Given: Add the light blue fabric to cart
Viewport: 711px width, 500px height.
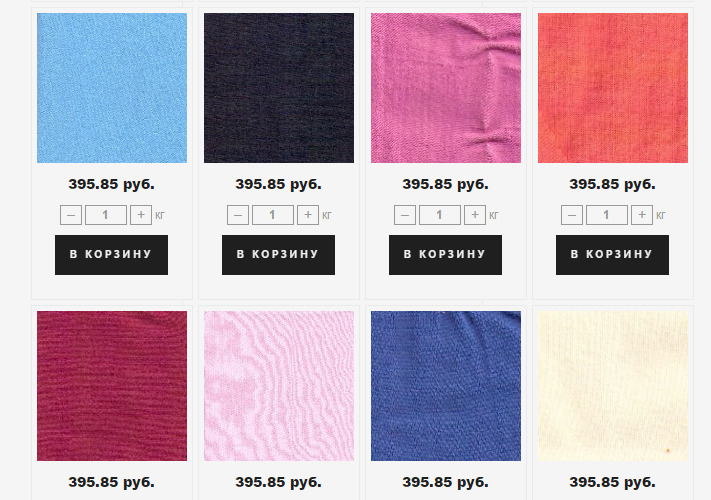Looking at the screenshot, I should [112, 255].
